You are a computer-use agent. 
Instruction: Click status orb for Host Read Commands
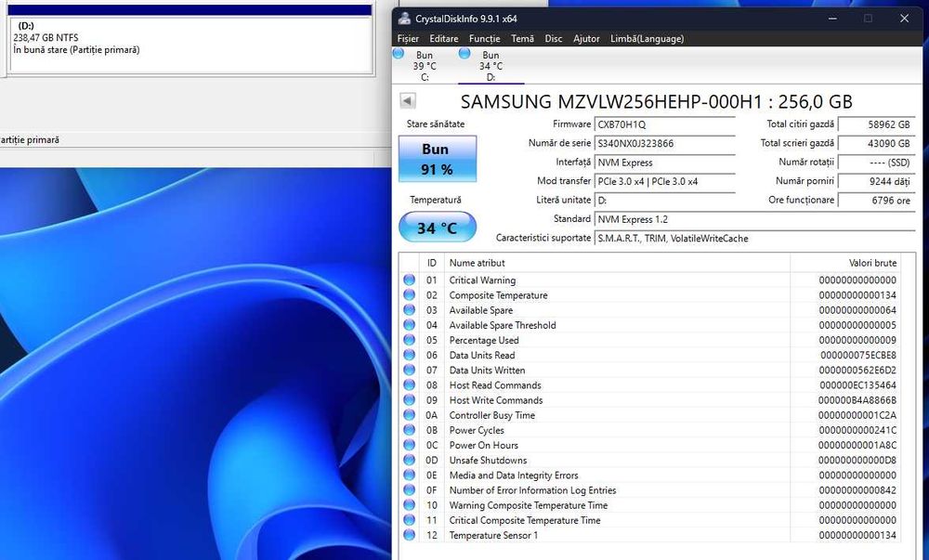click(410, 384)
